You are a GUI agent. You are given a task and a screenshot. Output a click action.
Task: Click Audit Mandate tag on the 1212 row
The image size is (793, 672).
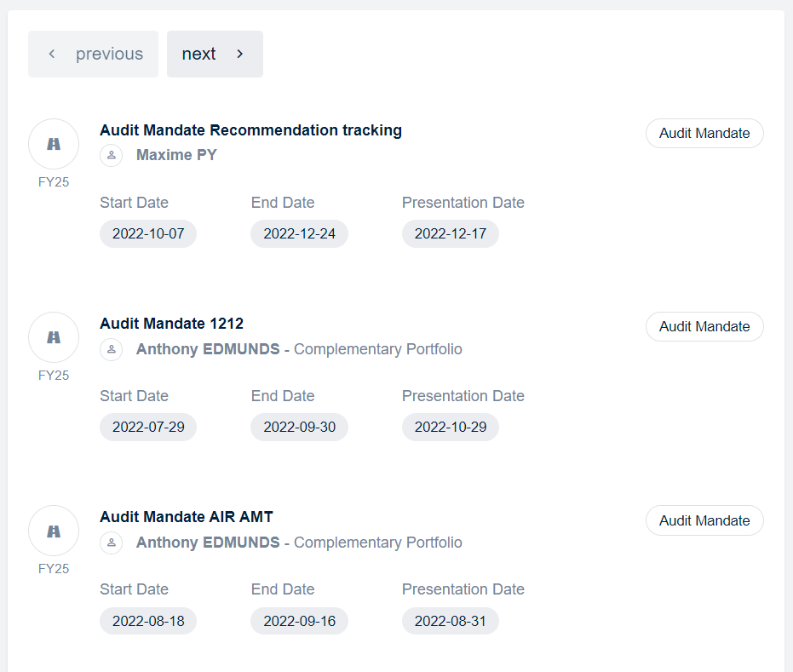tap(704, 326)
